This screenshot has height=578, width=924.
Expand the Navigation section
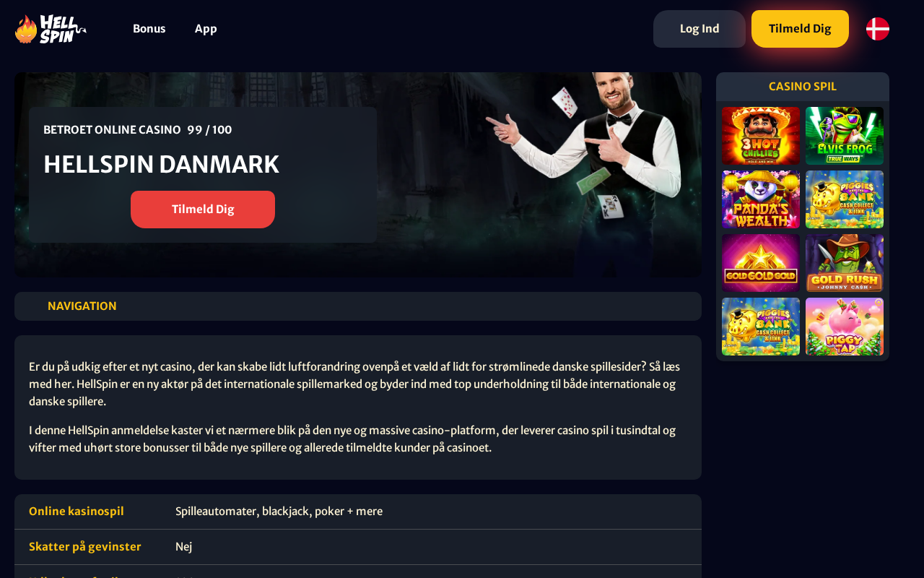tap(358, 306)
